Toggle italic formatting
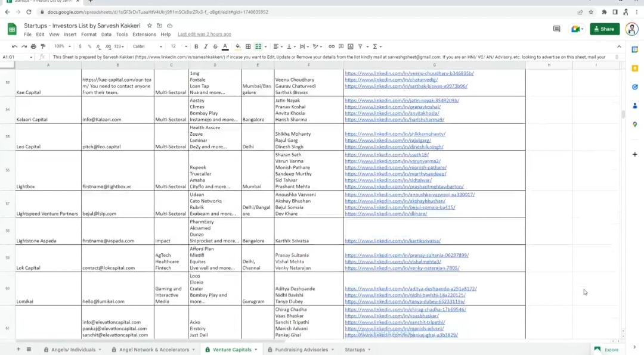The width and height of the screenshot is (644, 355). point(206,46)
